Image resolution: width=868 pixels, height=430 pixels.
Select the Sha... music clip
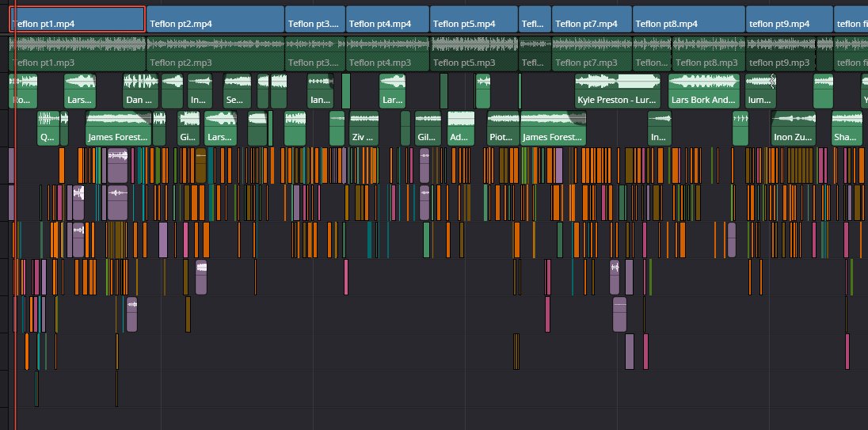pos(847,128)
